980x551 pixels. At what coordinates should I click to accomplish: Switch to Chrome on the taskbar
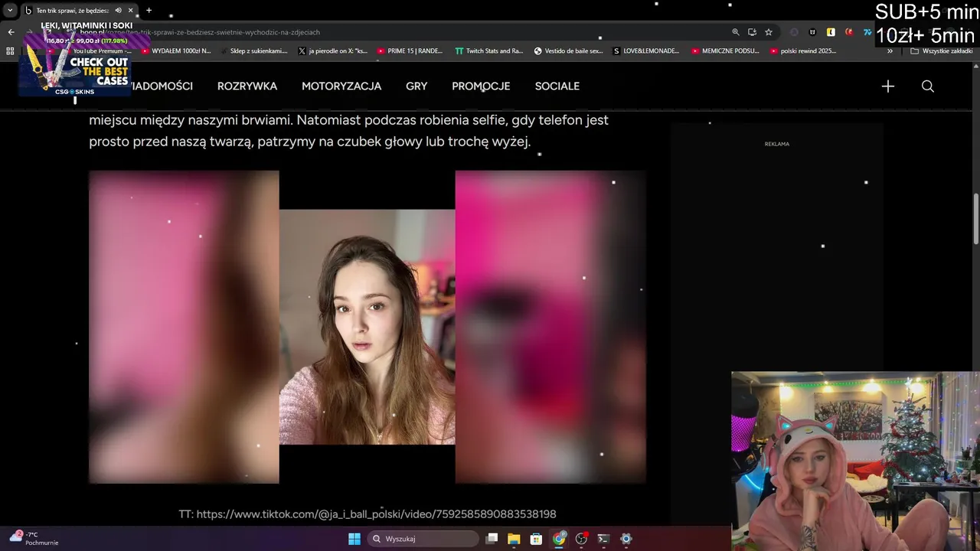click(x=559, y=539)
